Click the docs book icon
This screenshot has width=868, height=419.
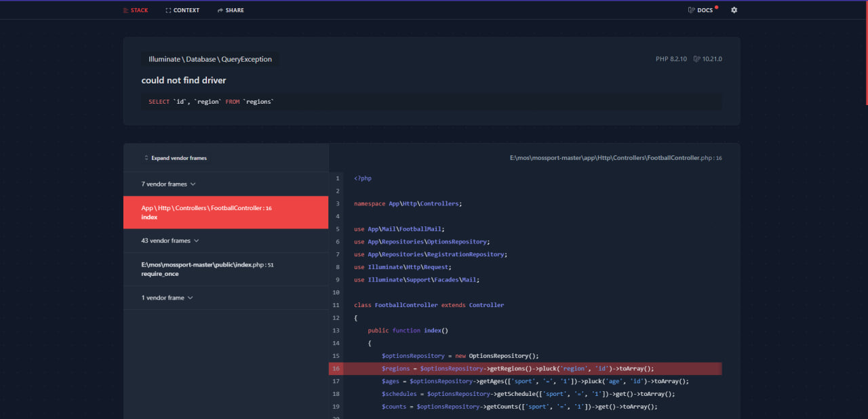click(x=691, y=10)
